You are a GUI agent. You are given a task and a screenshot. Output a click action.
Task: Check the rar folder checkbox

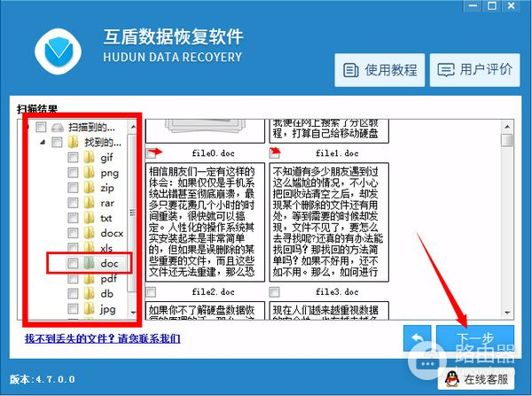click(x=73, y=203)
